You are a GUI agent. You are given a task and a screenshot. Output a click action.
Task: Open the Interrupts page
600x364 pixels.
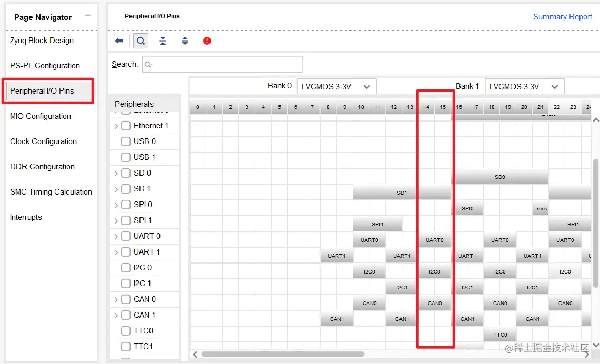tap(26, 217)
